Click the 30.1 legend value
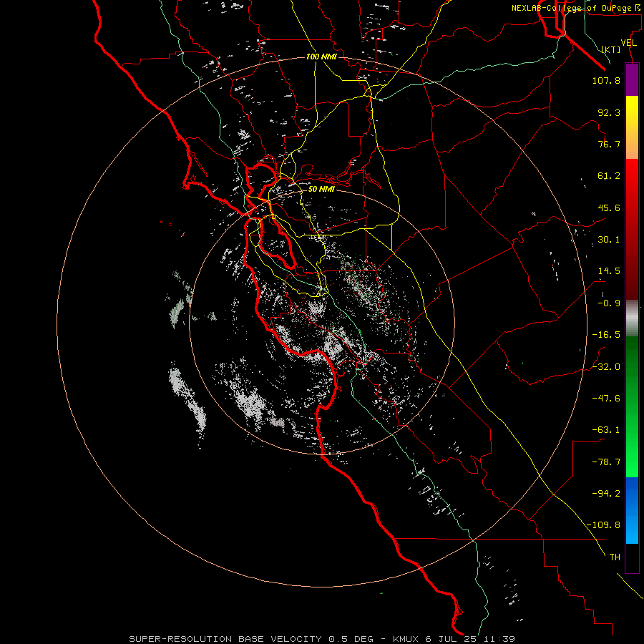The height and width of the screenshot is (644, 644). pos(609,240)
